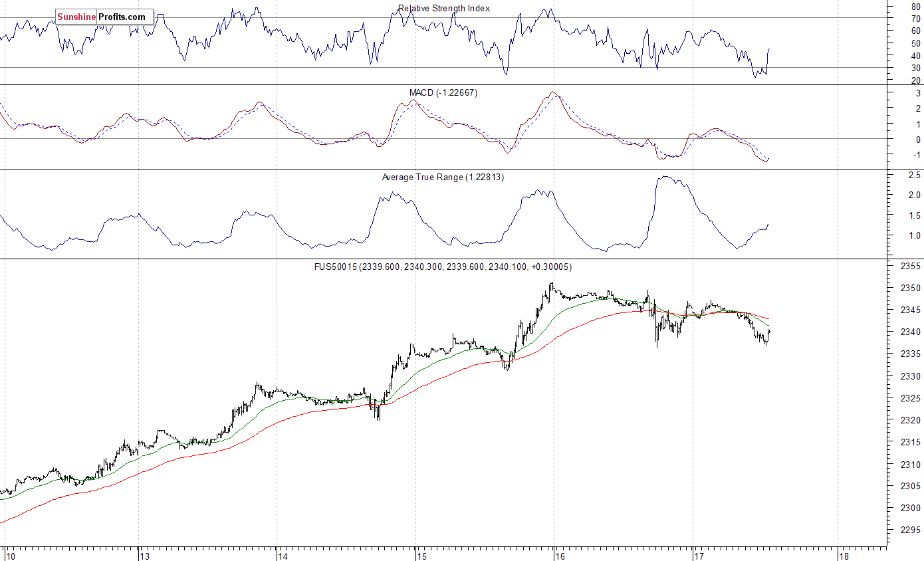Viewport: 924px width, 561px height.
Task: Click the 2335 price axis label
Action: [910, 354]
